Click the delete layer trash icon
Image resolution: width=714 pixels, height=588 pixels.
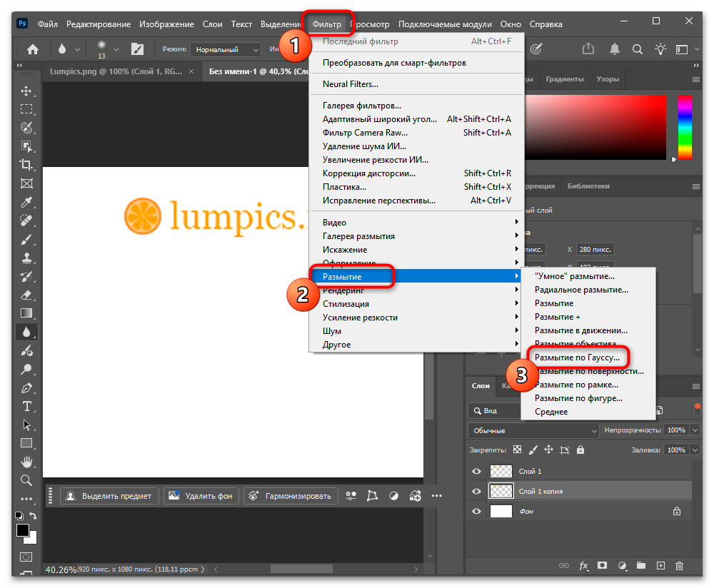click(680, 566)
